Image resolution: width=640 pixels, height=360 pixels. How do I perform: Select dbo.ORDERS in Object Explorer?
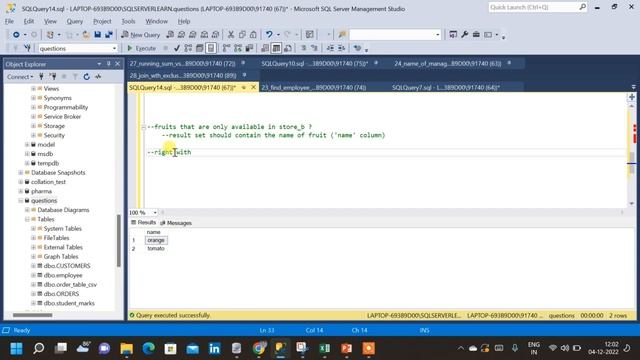click(x=61, y=294)
